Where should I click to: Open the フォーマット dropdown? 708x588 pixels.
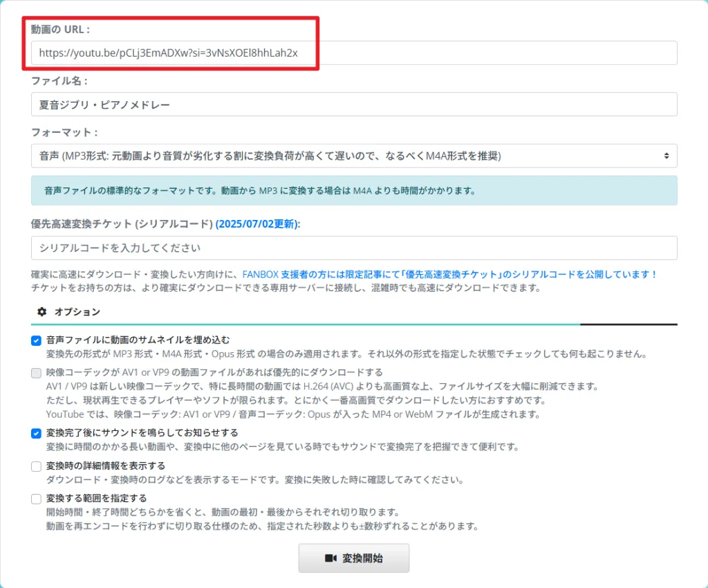coord(354,156)
